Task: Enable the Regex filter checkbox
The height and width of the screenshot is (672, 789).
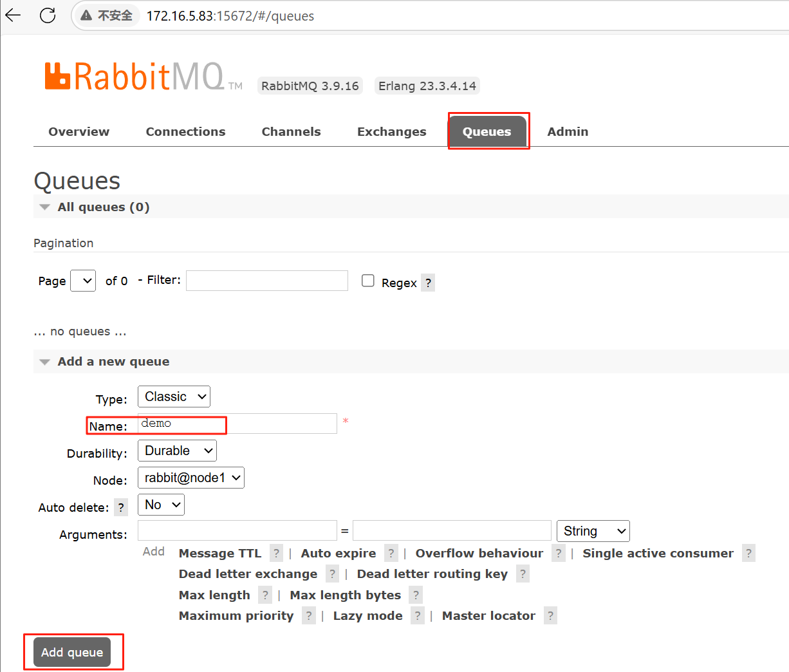Action: tap(368, 281)
